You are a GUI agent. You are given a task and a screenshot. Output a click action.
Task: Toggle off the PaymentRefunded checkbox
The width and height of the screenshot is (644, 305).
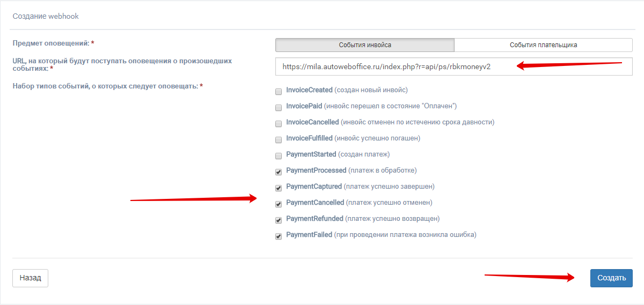click(279, 220)
